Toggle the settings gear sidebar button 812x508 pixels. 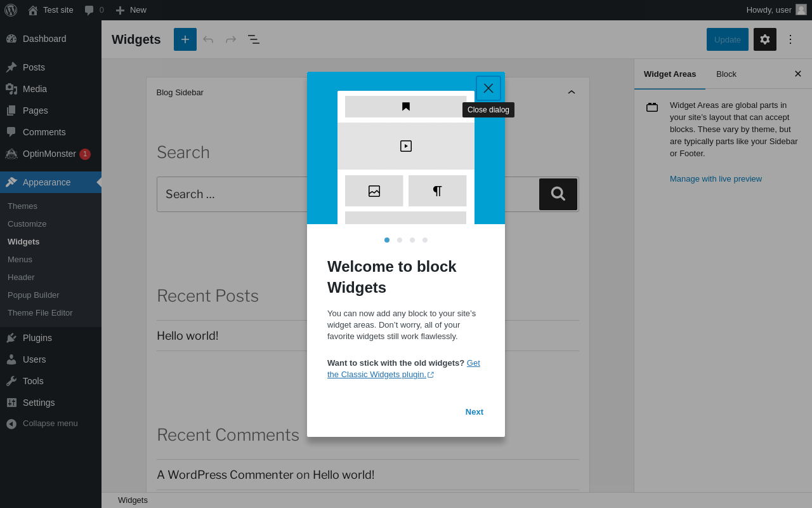765,39
